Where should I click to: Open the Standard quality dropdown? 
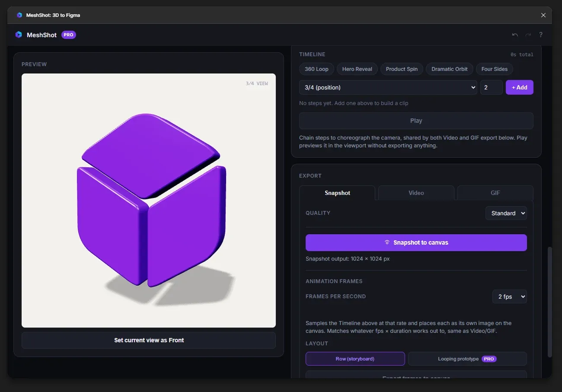506,213
